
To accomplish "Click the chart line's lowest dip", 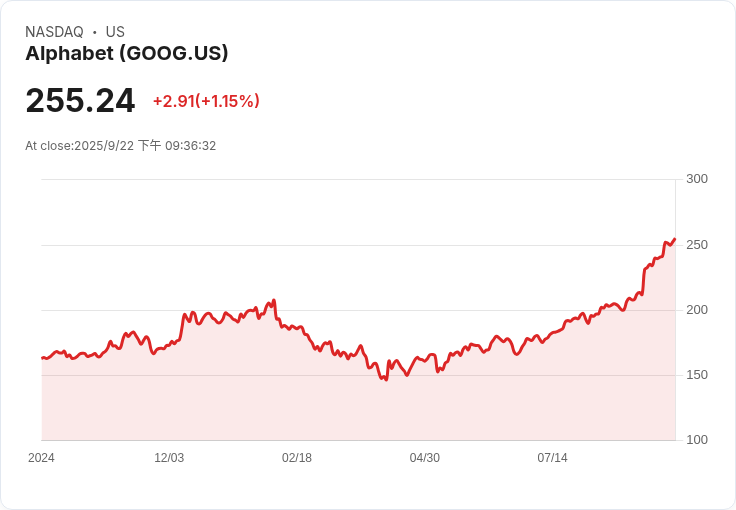I will click(x=385, y=381).
